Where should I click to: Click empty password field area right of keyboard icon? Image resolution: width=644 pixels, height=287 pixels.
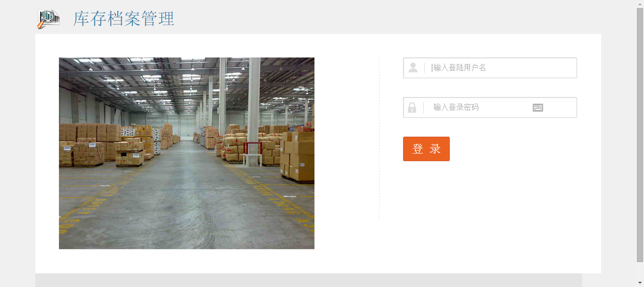(x=560, y=107)
